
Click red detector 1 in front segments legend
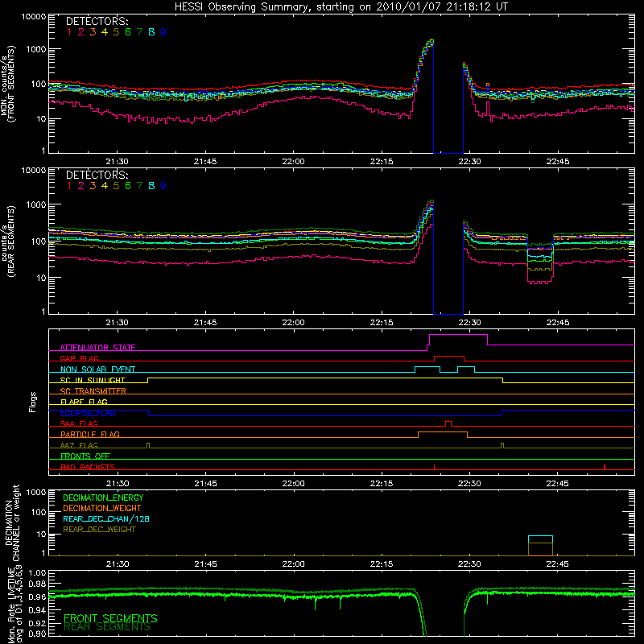(69, 32)
